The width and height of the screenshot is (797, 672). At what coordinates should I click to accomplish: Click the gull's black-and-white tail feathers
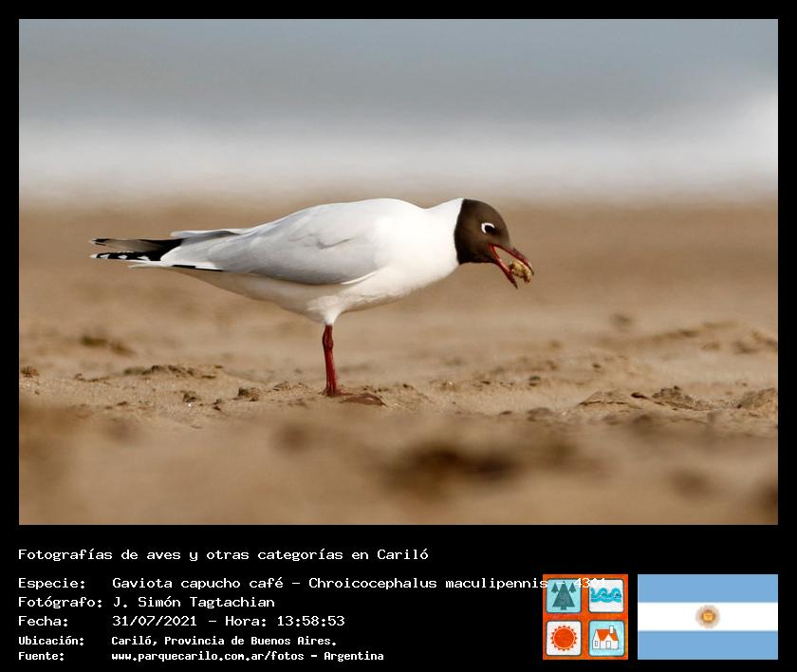(133, 250)
